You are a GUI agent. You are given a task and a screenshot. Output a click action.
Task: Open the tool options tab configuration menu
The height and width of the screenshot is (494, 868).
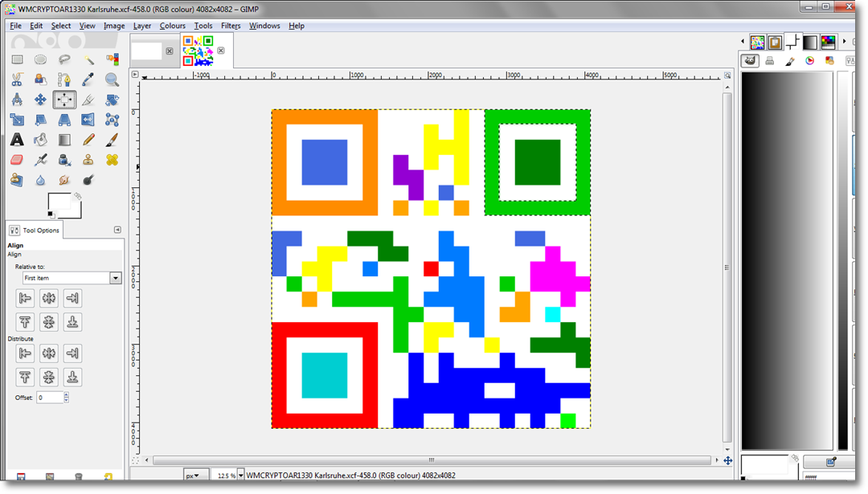(117, 230)
